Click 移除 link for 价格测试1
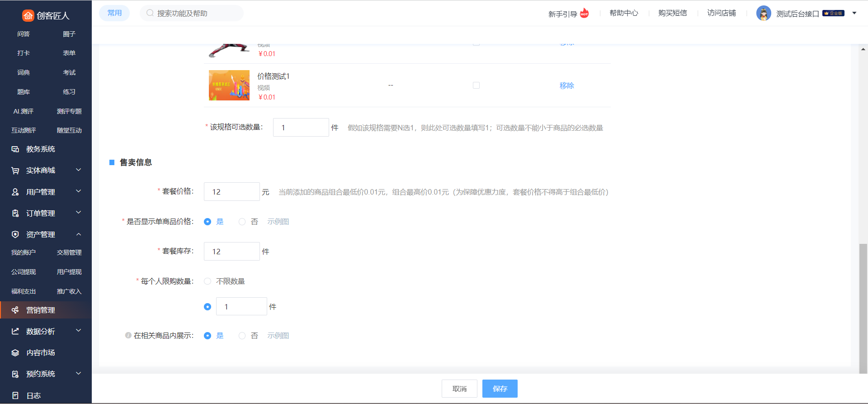 tap(566, 86)
